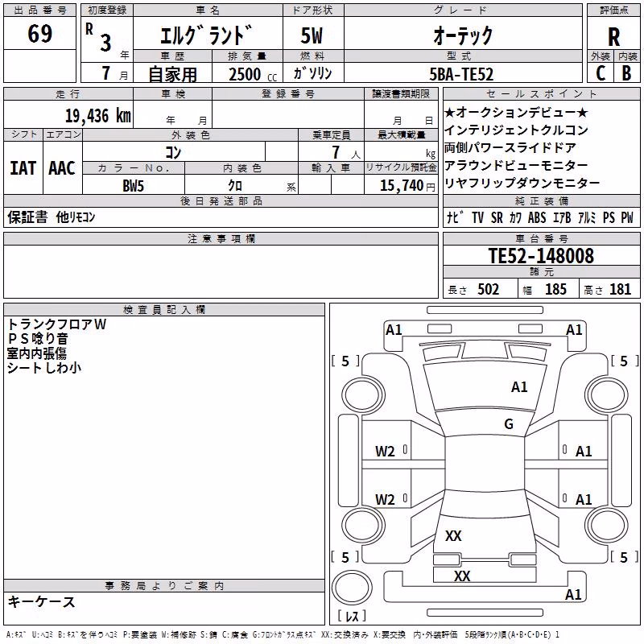Click the length value 502
644x644 pixels.
point(488,289)
